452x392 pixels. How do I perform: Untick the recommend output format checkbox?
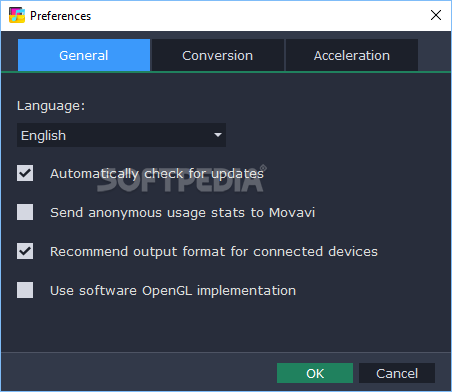click(25, 251)
